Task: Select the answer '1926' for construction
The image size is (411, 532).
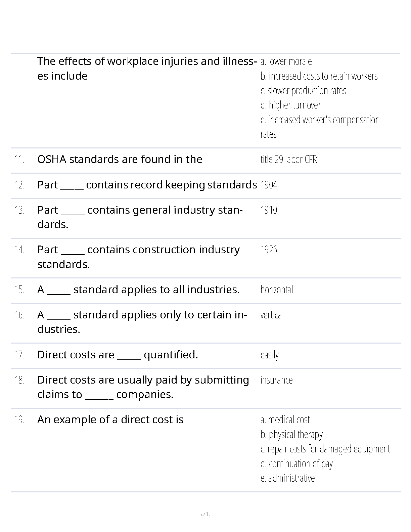Action: (269, 250)
